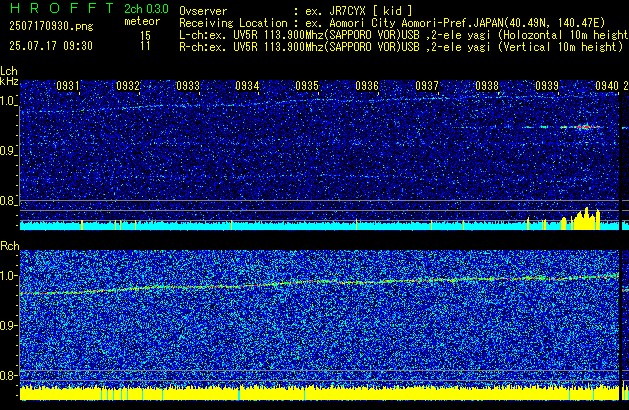The height and width of the screenshot is (410, 629).
Task: Jump to the 0931 time marker
Action: pos(68,86)
